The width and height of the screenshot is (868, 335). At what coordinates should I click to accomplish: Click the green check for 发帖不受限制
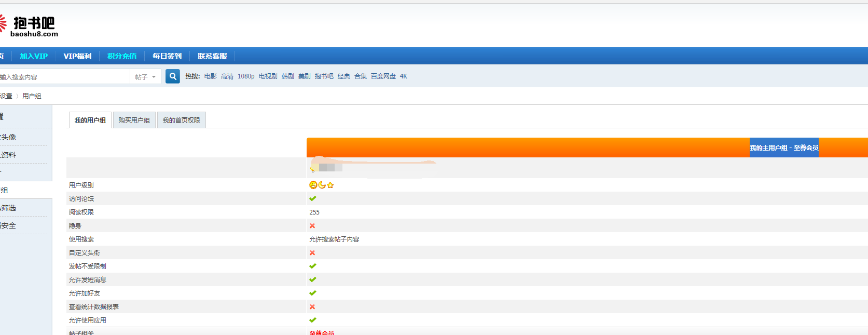pyautogui.click(x=312, y=266)
